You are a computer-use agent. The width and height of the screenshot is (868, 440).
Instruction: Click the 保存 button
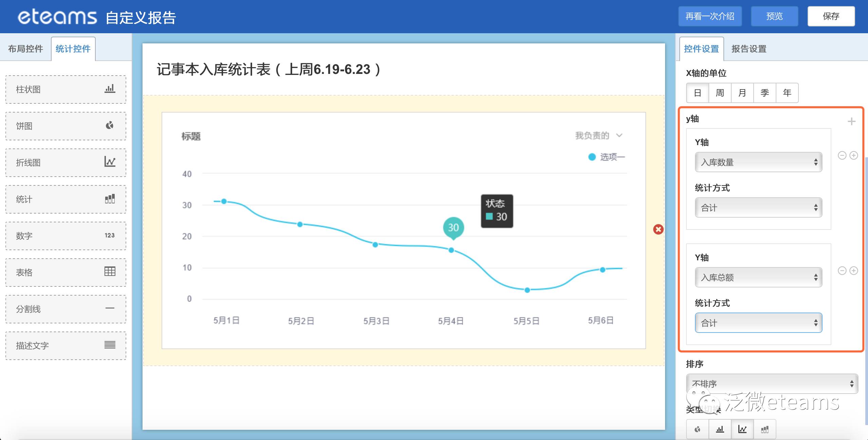831,16
